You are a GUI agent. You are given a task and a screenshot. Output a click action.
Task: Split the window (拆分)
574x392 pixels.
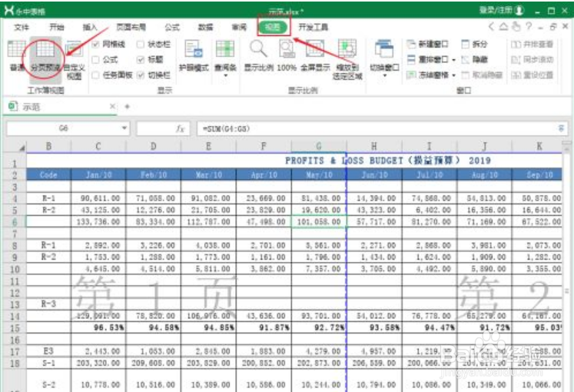tap(475, 45)
